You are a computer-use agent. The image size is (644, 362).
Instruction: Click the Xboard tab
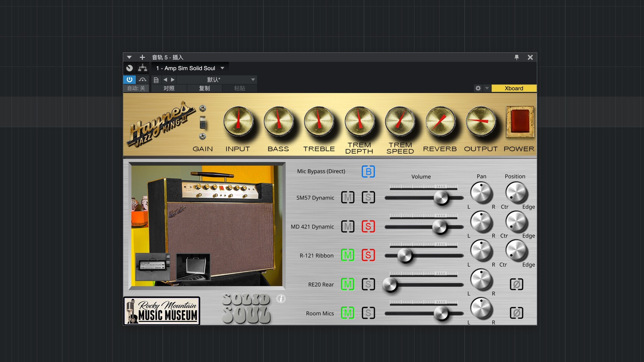click(x=514, y=88)
